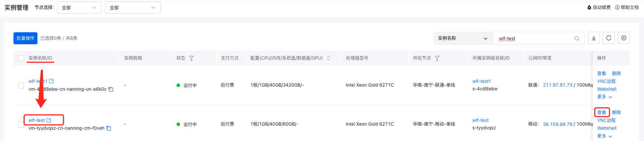
Task: Select checkbox for wlf-test1 row
Action: point(21,85)
